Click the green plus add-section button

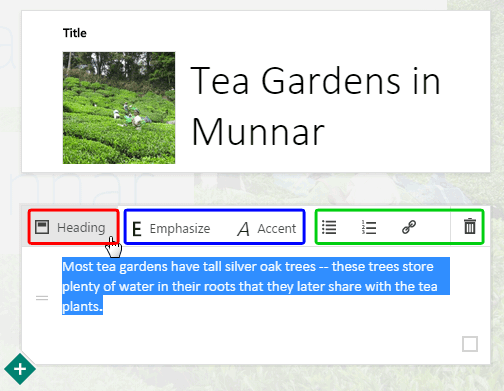click(x=20, y=369)
